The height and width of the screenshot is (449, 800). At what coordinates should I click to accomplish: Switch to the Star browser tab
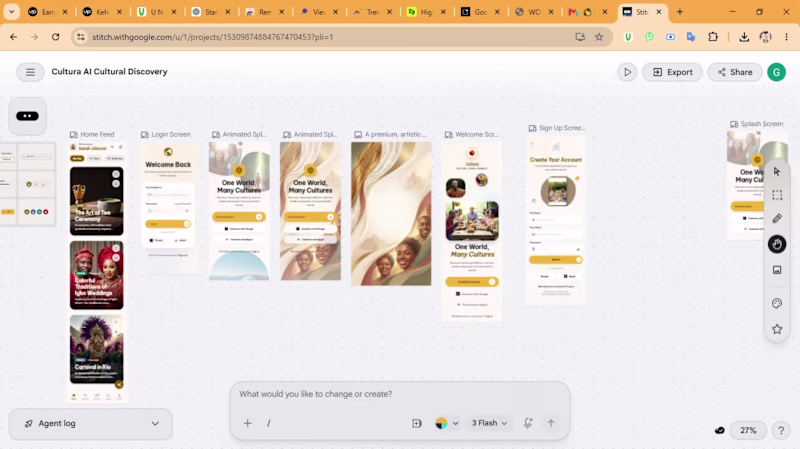(211, 12)
